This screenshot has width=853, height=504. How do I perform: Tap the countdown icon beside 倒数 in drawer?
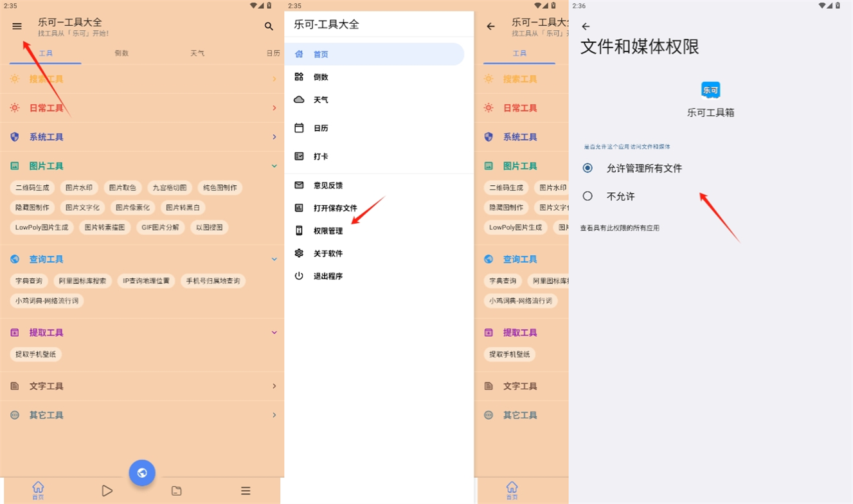(x=299, y=76)
